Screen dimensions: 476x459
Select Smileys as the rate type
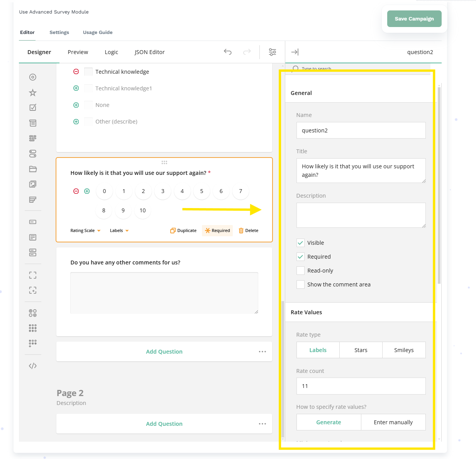click(x=404, y=350)
